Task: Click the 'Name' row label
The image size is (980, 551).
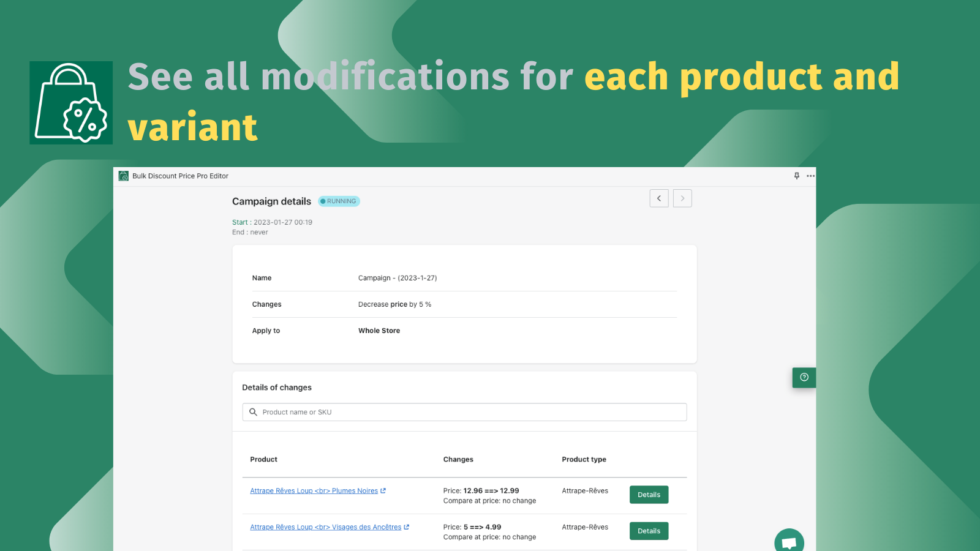Action: point(262,278)
